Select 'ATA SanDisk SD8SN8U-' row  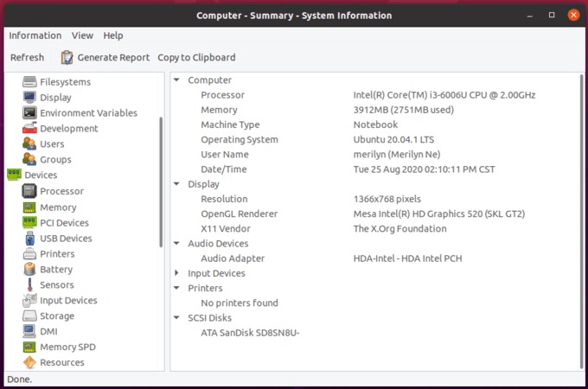(x=375, y=333)
